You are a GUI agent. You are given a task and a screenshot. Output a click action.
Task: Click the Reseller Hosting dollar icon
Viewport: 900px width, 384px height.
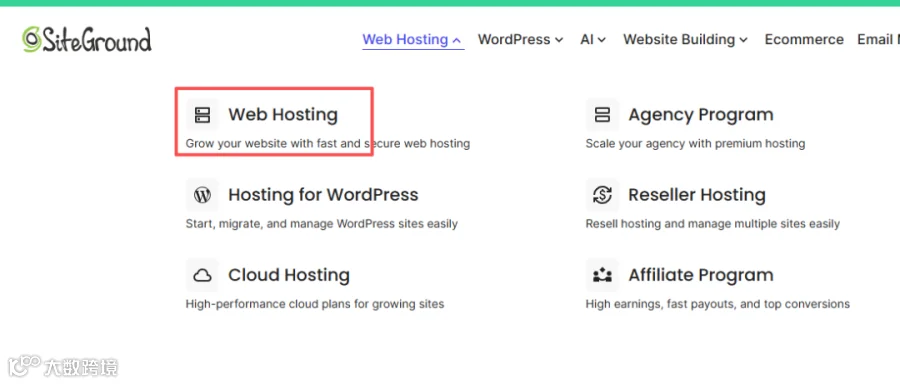pyautogui.click(x=602, y=195)
